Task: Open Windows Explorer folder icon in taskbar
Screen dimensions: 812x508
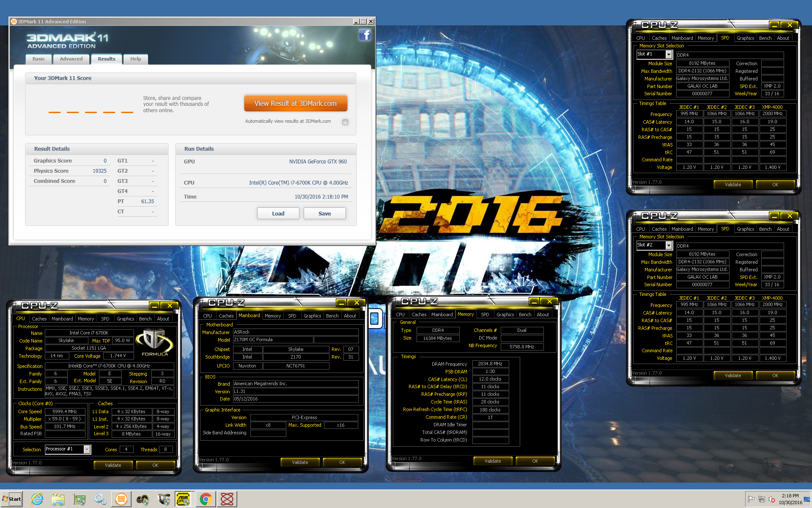Action: click(x=58, y=499)
